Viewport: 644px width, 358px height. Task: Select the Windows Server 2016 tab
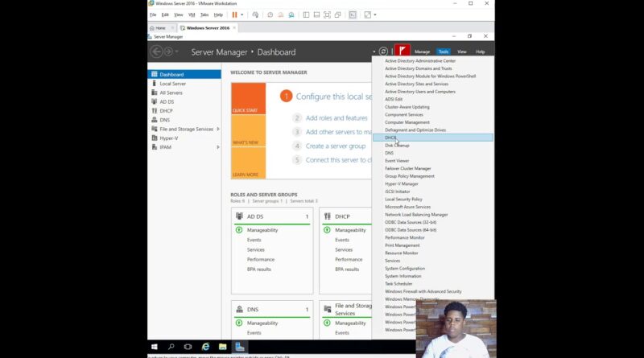coord(208,28)
